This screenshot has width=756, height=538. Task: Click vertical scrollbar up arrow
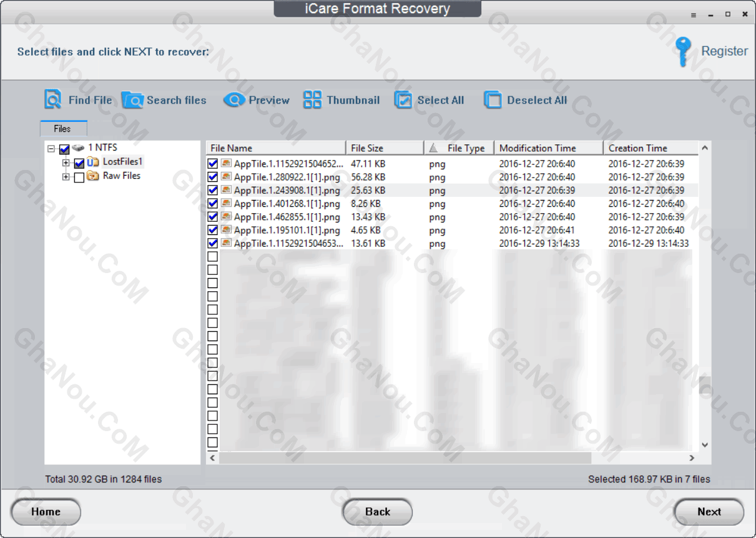(x=705, y=148)
